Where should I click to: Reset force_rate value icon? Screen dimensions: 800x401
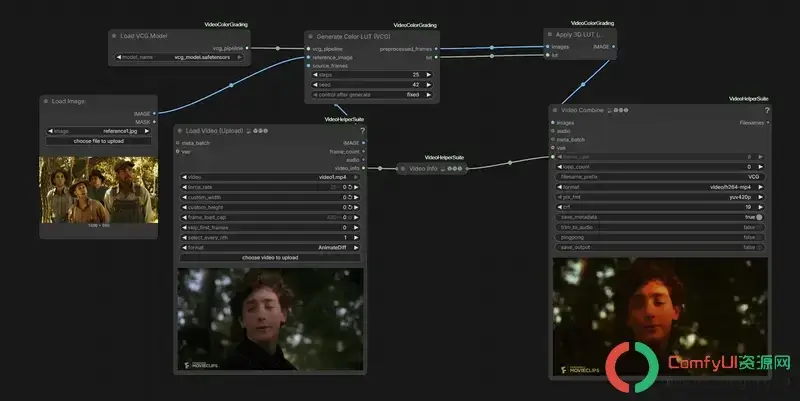pyautogui.click(x=350, y=187)
